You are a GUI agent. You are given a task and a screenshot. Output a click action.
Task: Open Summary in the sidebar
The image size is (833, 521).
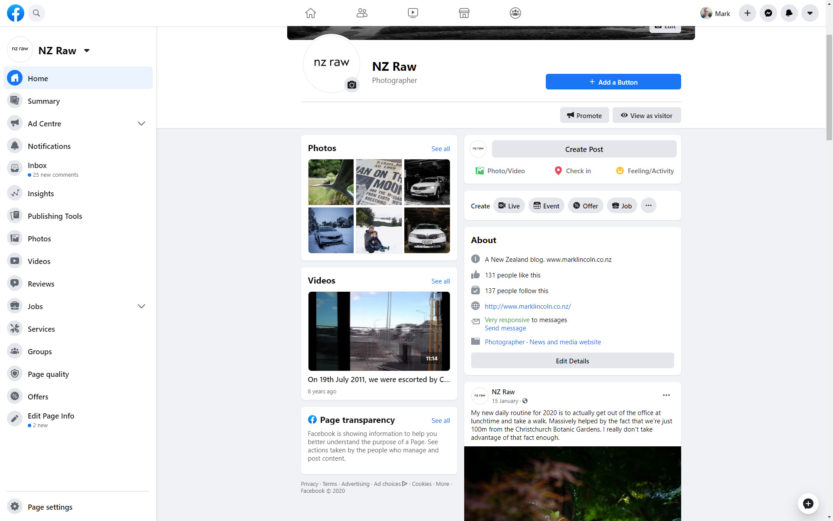click(78, 101)
